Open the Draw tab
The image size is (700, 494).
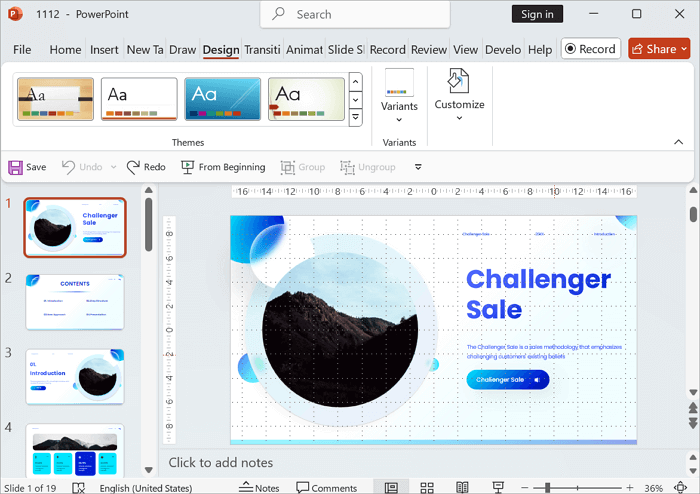(183, 50)
